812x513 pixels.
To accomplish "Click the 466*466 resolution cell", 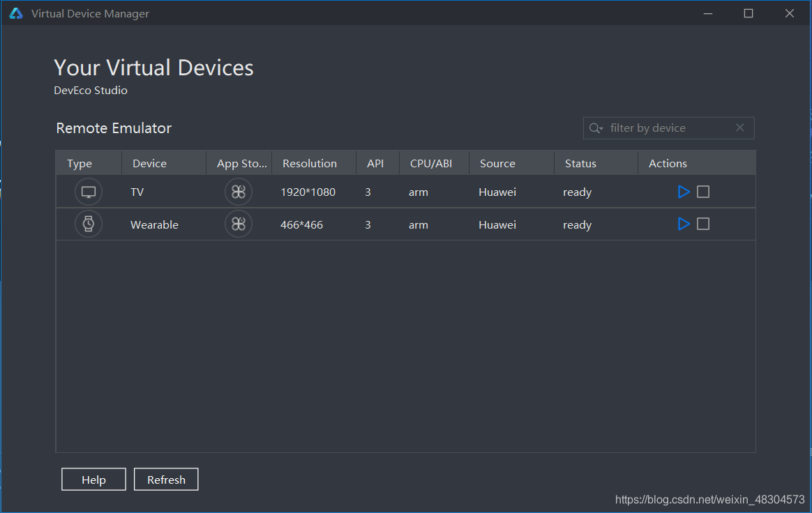I will pyautogui.click(x=301, y=224).
